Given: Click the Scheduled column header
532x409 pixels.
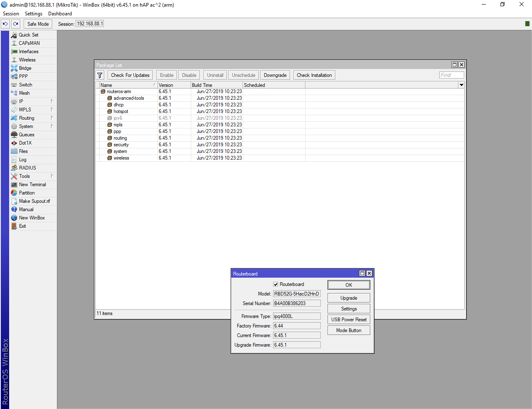Looking at the screenshot, I should point(274,85).
